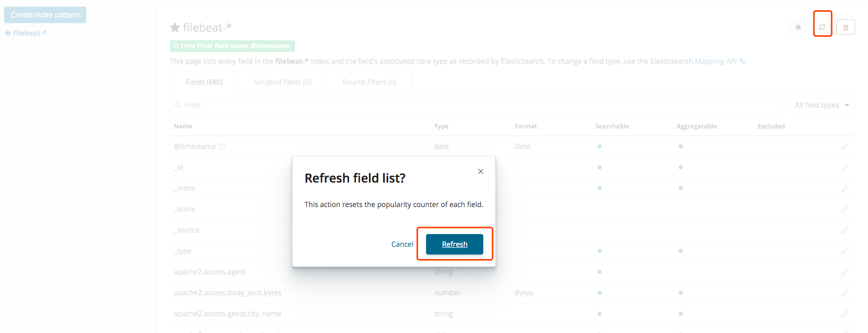Edit the _source field via its pencil icon
The image size is (868, 333).
(845, 230)
